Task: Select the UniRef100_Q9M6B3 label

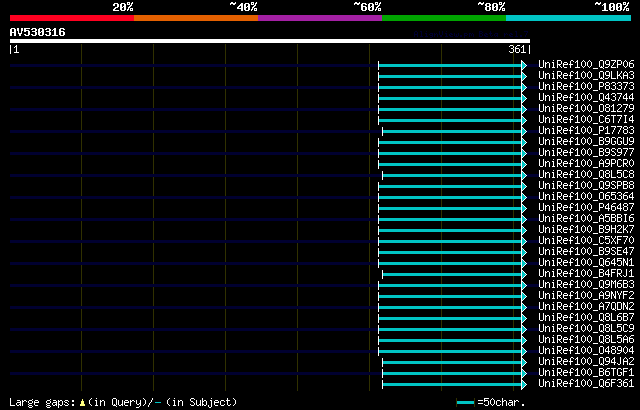Action: [586, 285]
